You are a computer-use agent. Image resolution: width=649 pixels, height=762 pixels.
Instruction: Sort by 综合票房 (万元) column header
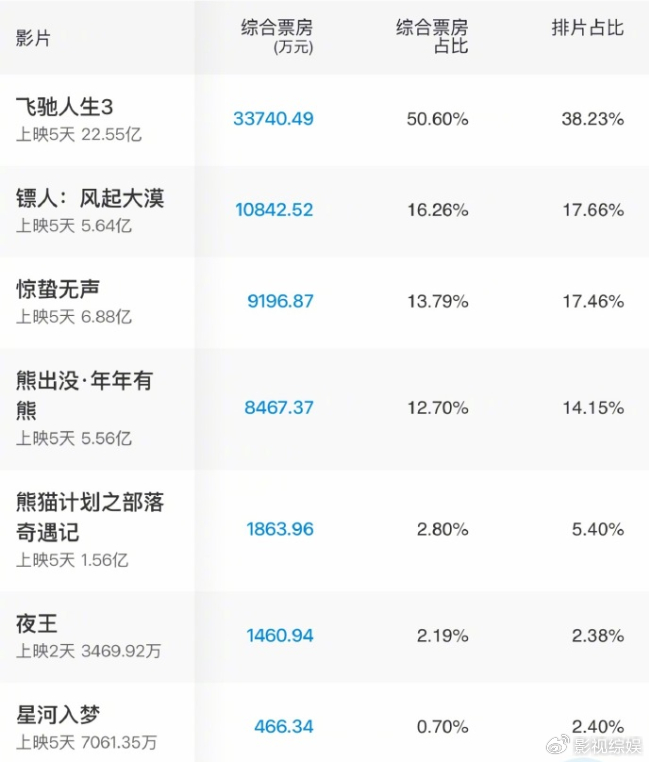click(x=277, y=36)
